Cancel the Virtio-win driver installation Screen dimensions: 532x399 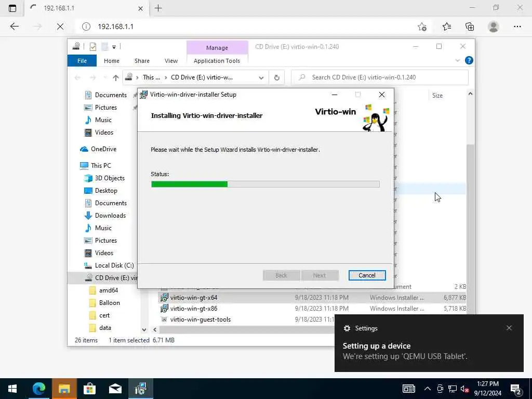(367, 275)
